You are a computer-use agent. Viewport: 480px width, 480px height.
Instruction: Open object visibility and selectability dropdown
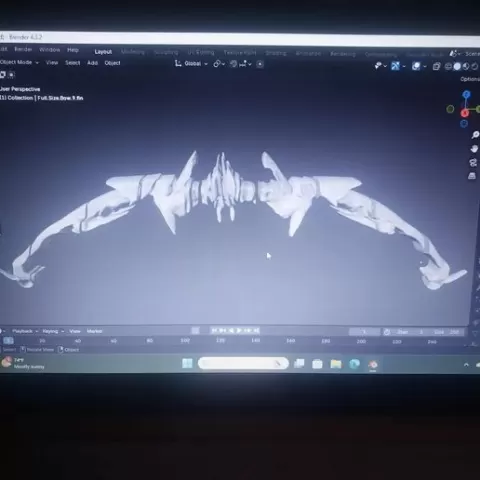[x=380, y=66]
